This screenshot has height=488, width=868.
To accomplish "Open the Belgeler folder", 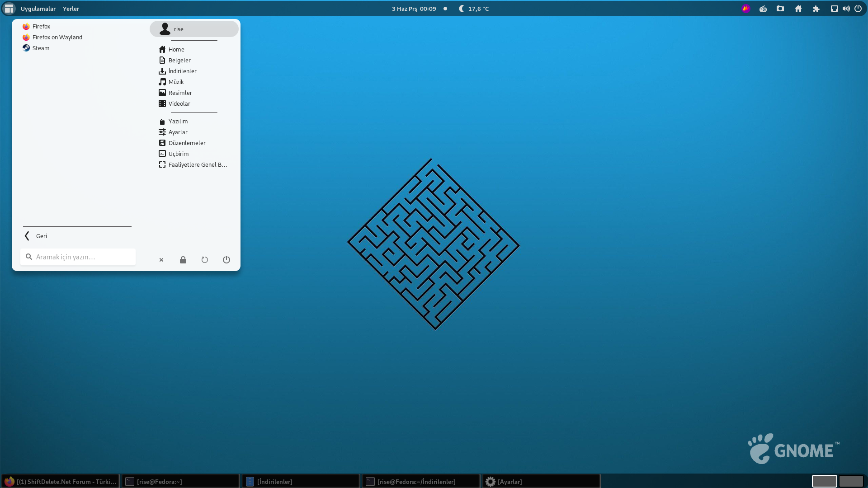I will (x=194, y=60).
